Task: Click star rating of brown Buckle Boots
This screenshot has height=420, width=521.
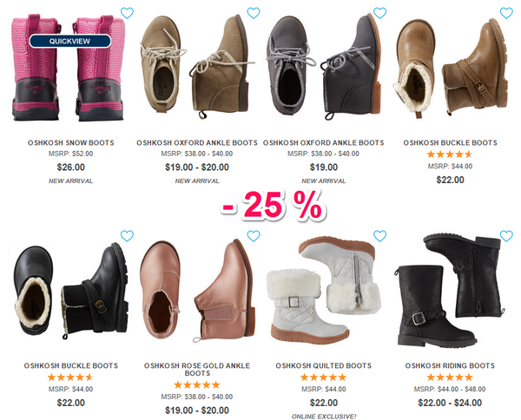Action: point(450,154)
